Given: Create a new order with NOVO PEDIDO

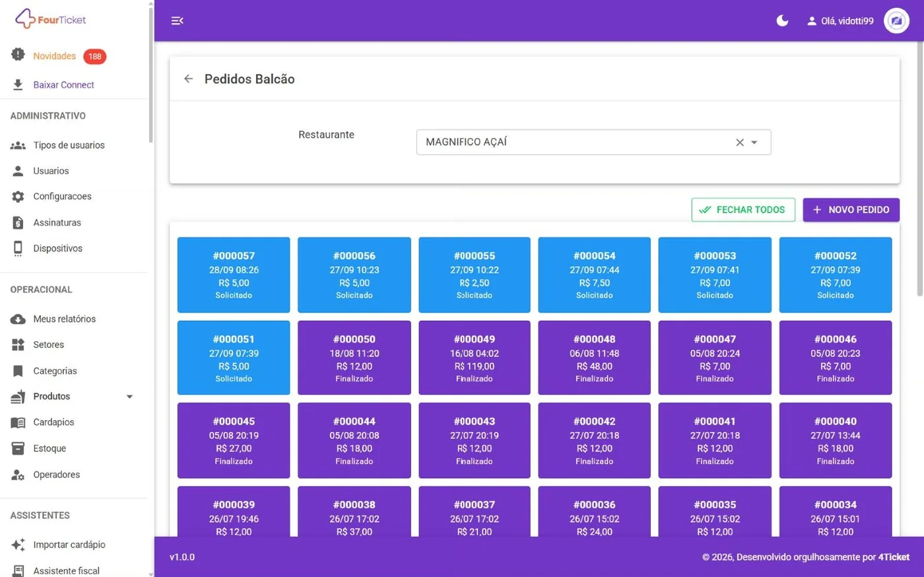Looking at the screenshot, I should (851, 210).
